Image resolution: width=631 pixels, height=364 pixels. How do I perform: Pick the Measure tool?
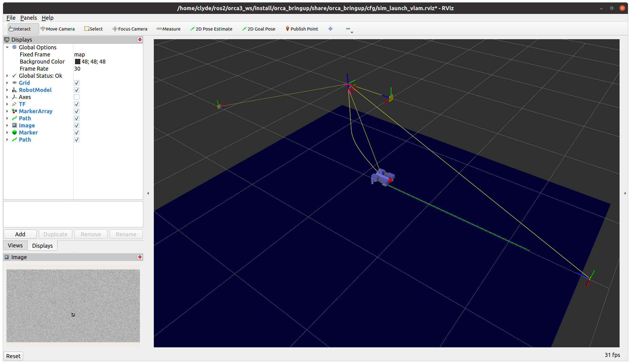[x=169, y=29]
